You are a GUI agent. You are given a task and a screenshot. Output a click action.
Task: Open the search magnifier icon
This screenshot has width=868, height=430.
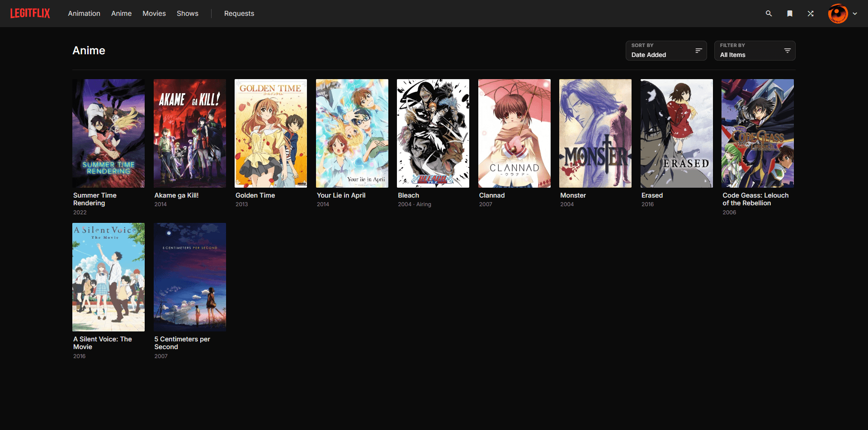pyautogui.click(x=769, y=14)
